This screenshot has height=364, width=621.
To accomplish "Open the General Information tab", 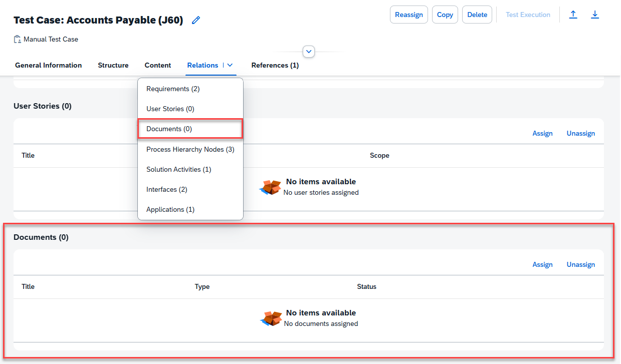I will click(48, 65).
